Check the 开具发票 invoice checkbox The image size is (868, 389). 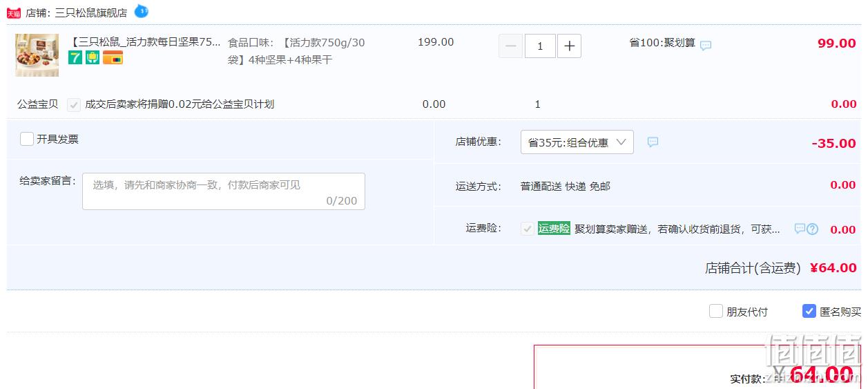[27, 139]
